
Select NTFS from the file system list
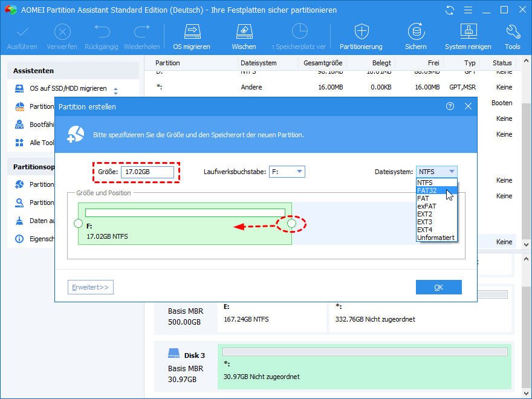pyautogui.click(x=436, y=183)
